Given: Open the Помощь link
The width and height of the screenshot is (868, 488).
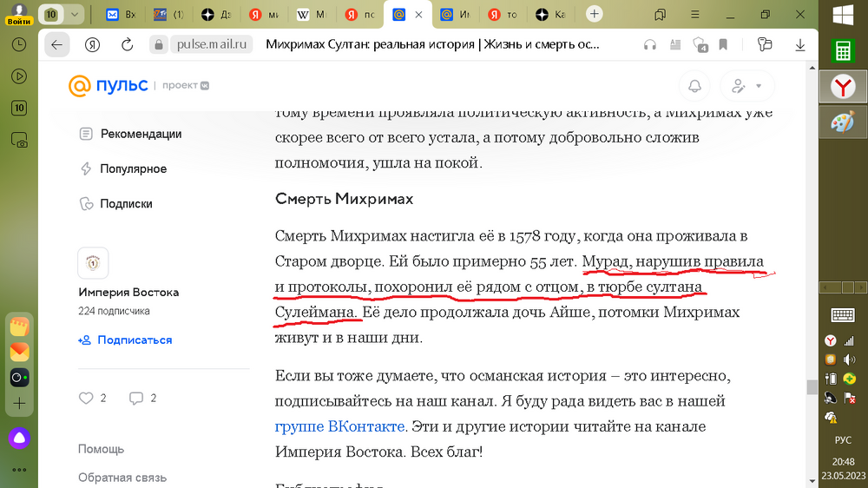Looking at the screenshot, I should [x=101, y=449].
